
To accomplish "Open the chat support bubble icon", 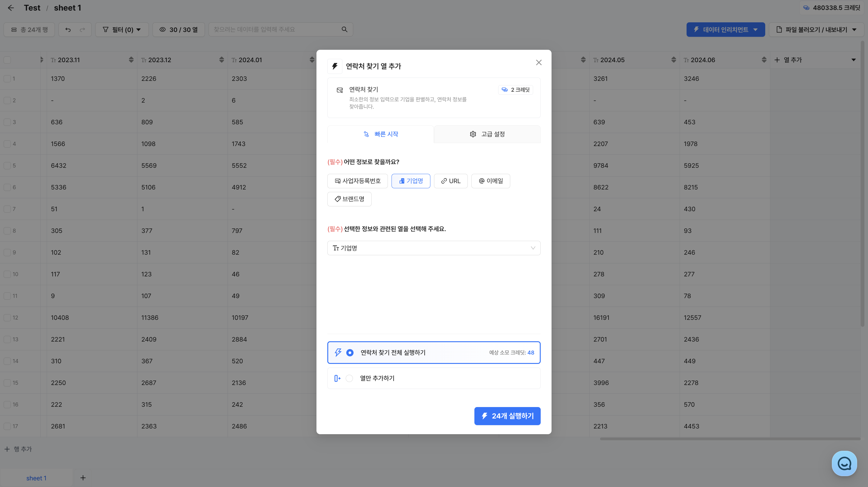I will pyautogui.click(x=844, y=463).
